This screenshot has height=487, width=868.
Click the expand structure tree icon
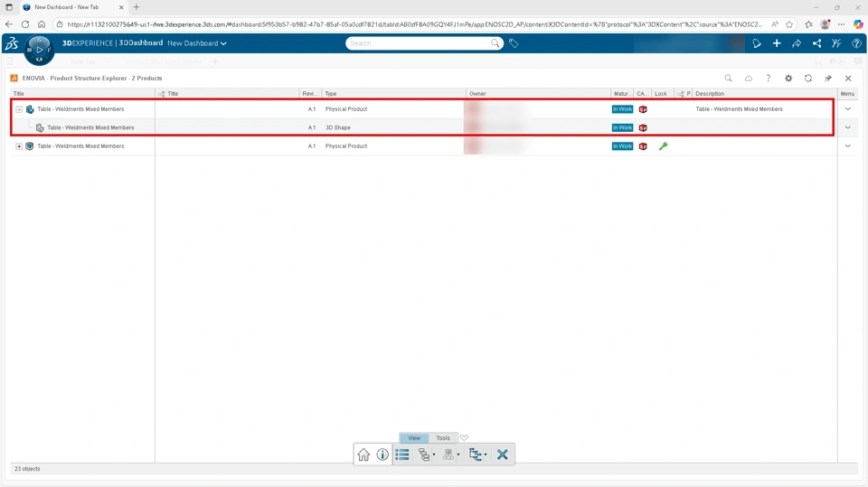(475, 454)
